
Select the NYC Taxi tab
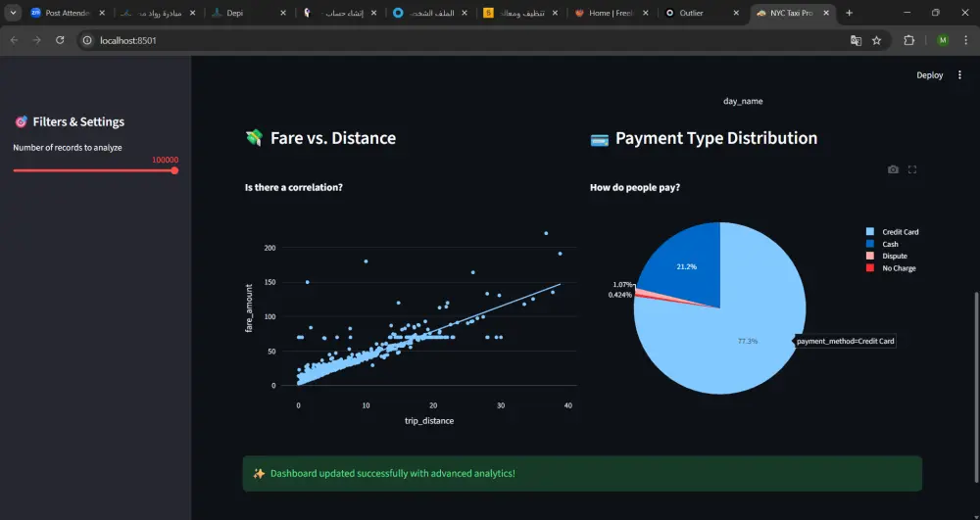click(792, 13)
